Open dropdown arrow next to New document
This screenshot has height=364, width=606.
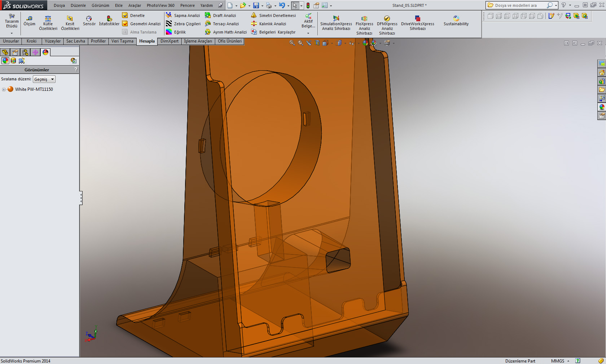236,6
